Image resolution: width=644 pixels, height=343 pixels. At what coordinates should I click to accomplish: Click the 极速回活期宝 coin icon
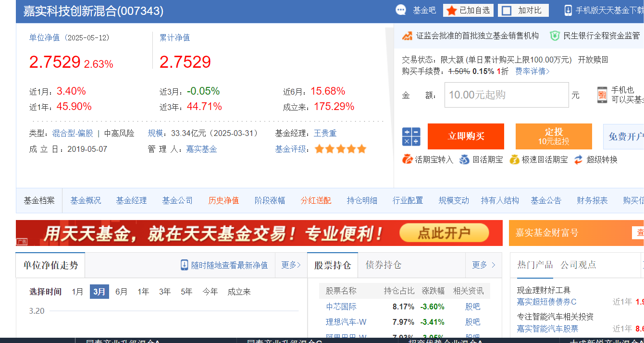514,159
